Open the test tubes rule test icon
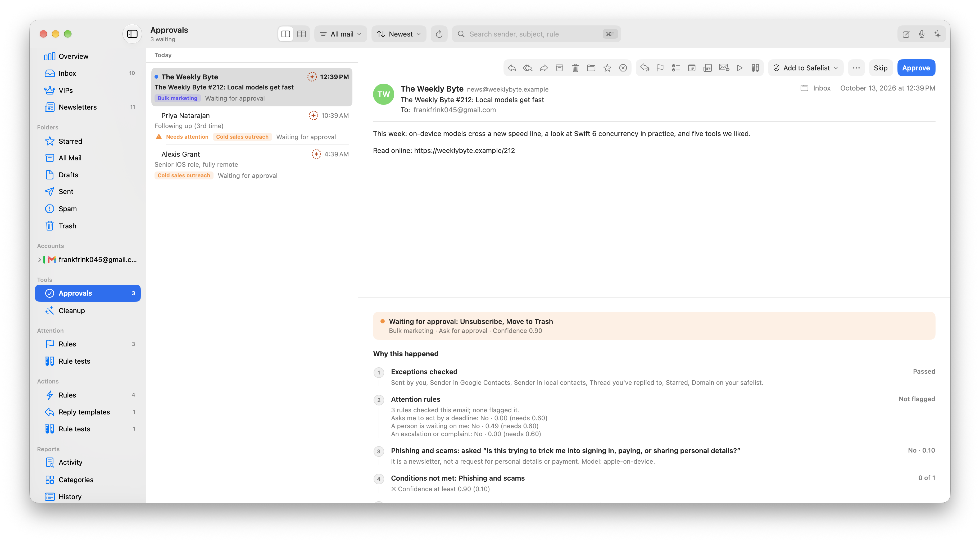The image size is (980, 542). [x=755, y=68]
